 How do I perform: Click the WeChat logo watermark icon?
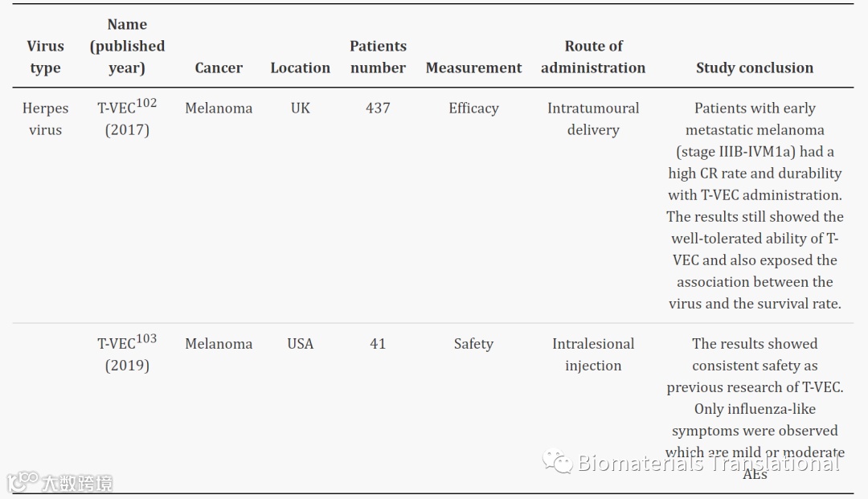(x=558, y=461)
